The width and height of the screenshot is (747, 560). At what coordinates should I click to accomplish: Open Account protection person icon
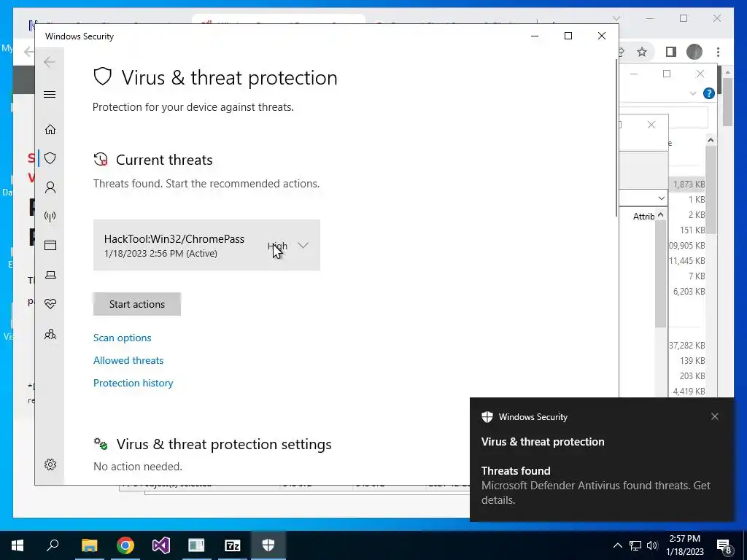click(x=50, y=187)
